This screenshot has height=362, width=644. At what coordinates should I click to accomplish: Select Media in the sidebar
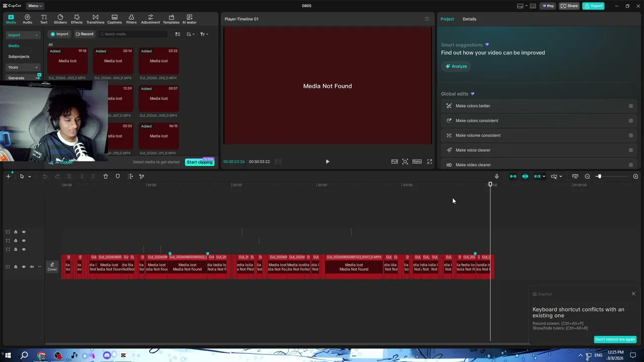click(x=14, y=46)
